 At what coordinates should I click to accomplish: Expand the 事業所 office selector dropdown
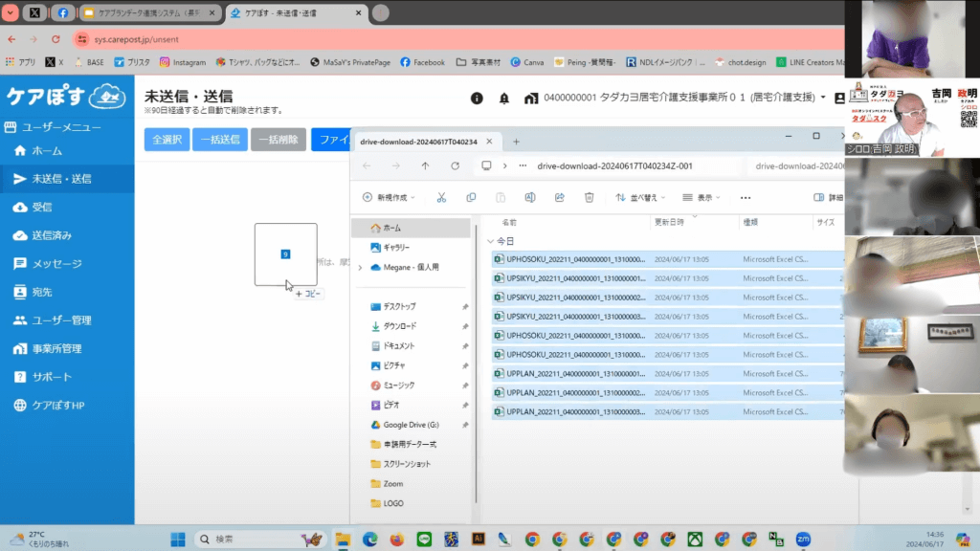click(x=821, y=98)
